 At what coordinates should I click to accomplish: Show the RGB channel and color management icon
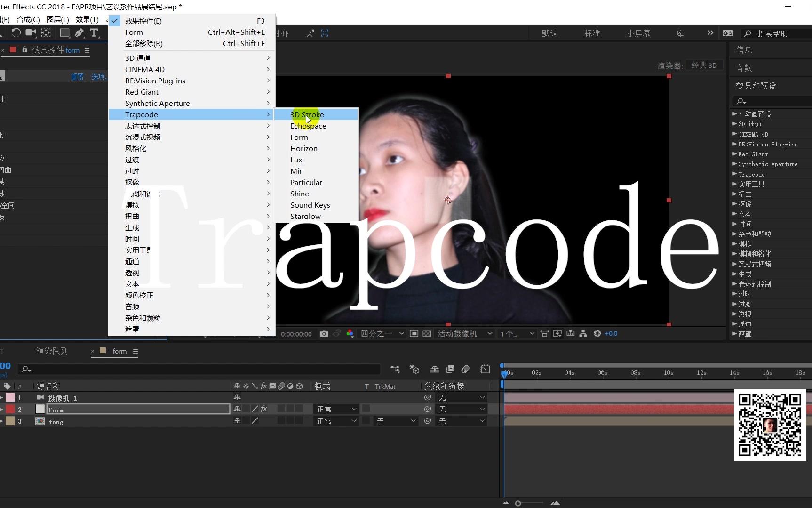[350, 333]
